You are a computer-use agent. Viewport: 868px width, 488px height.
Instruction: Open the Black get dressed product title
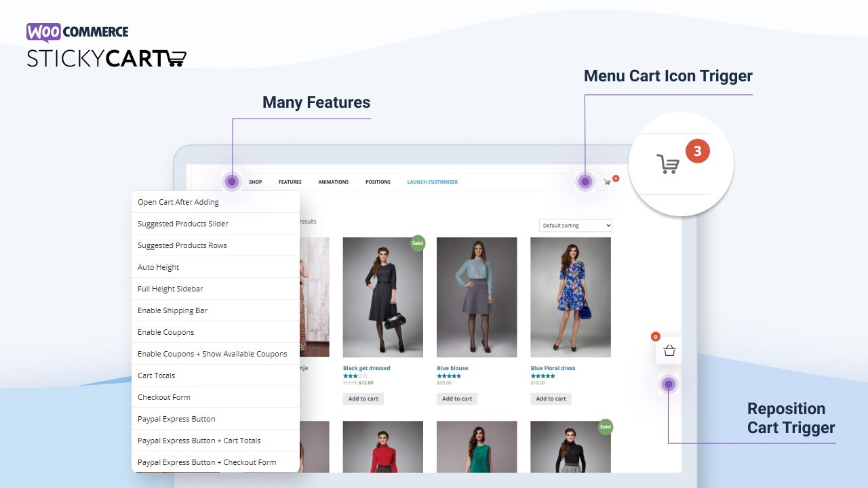[367, 368]
